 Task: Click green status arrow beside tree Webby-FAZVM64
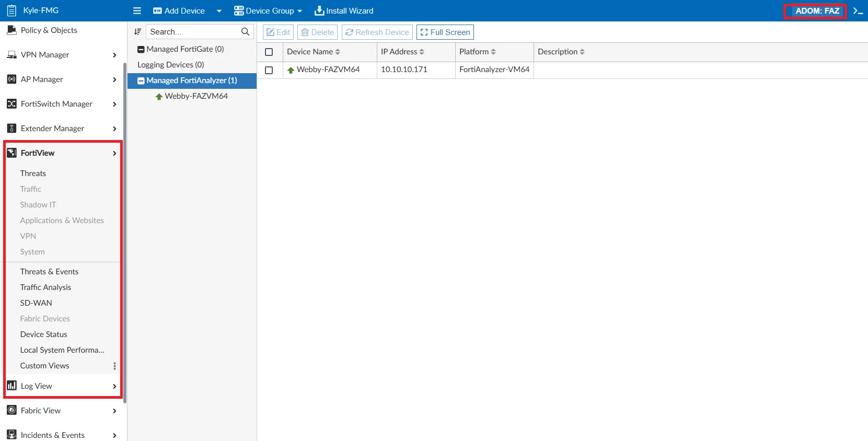(x=159, y=97)
